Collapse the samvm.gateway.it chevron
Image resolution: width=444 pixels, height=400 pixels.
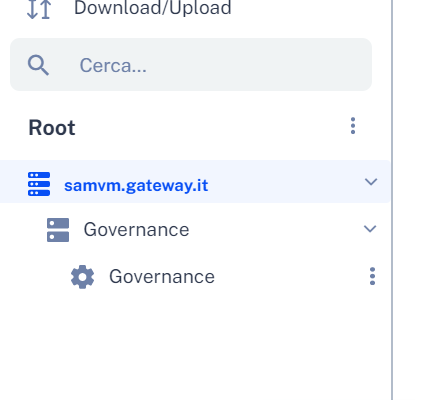(x=371, y=182)
